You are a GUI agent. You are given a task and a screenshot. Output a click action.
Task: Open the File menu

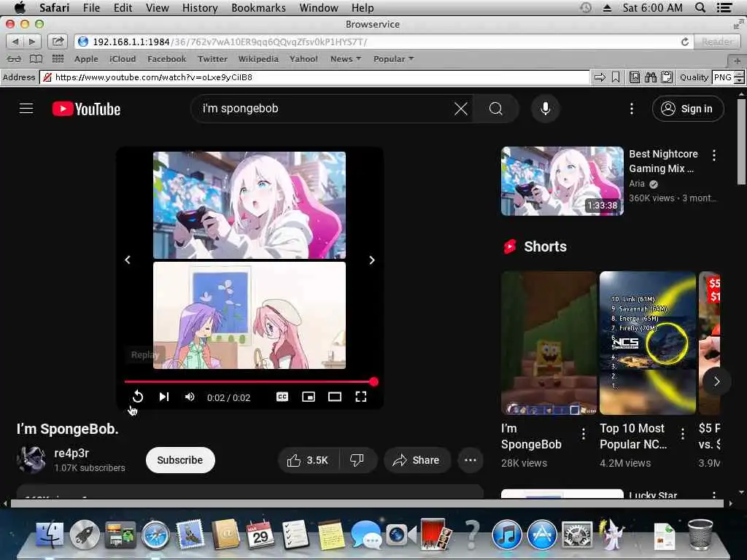(x=91, y=7)
